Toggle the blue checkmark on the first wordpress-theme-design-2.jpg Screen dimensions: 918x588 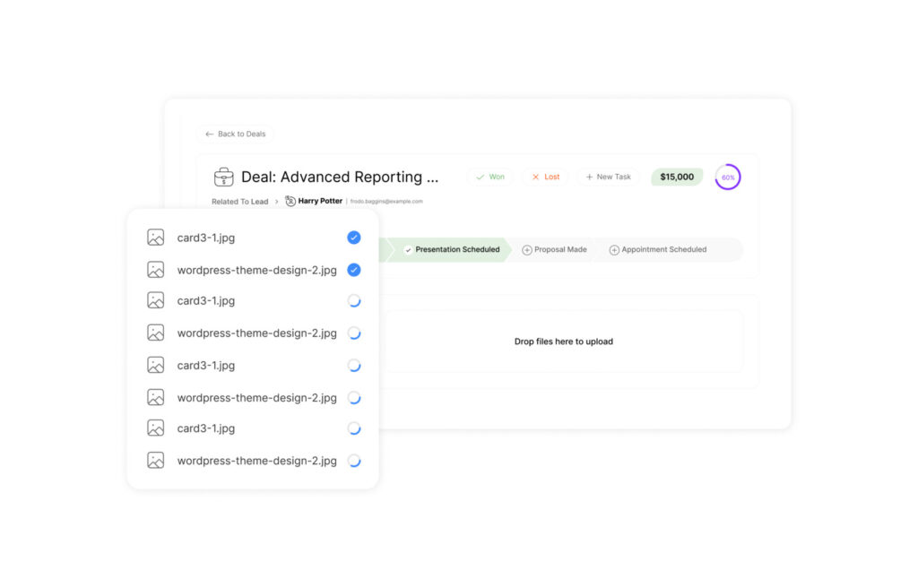354,270
